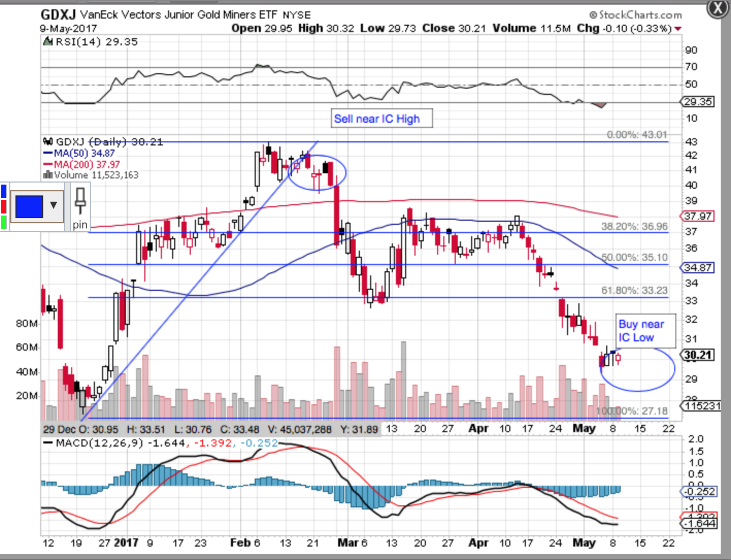Select the "Buy near IC Low" annotation
Screen dimensions: 731x560
pos(645,331)
